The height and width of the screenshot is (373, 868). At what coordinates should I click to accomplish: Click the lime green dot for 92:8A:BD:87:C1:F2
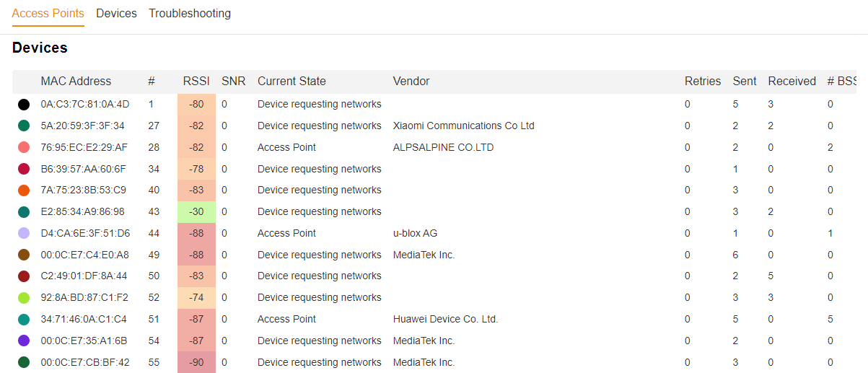[24, 298]
